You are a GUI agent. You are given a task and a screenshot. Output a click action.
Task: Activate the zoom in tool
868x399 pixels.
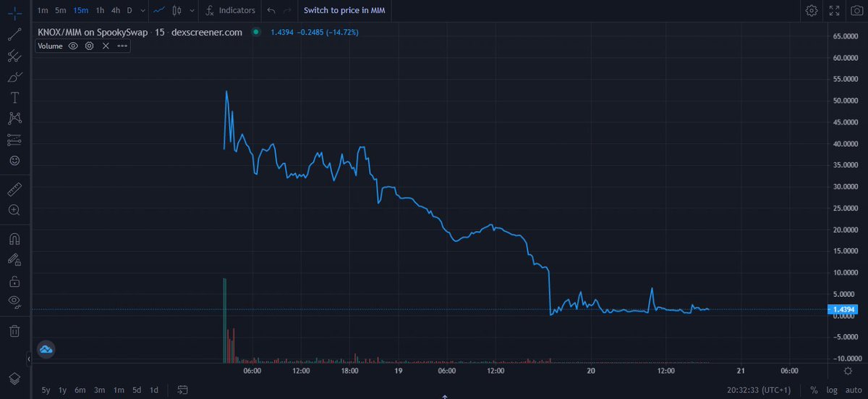pyautogui.click(x=14, y=210)
